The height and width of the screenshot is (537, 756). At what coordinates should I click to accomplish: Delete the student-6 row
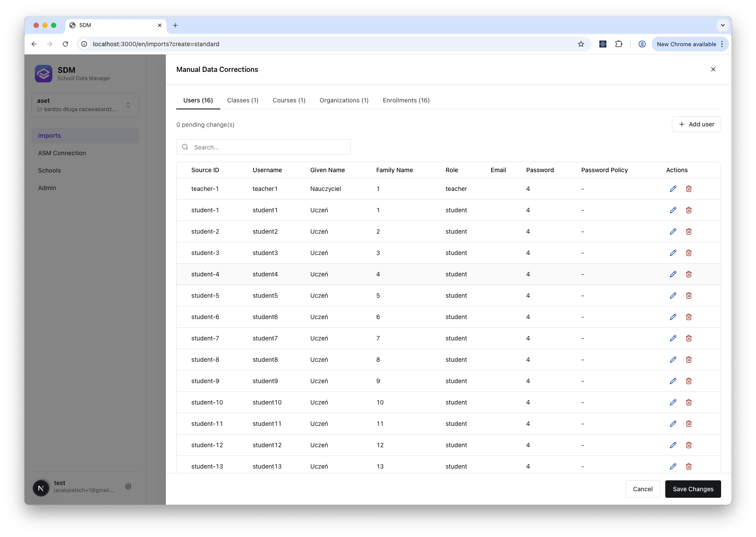point(689,317)
